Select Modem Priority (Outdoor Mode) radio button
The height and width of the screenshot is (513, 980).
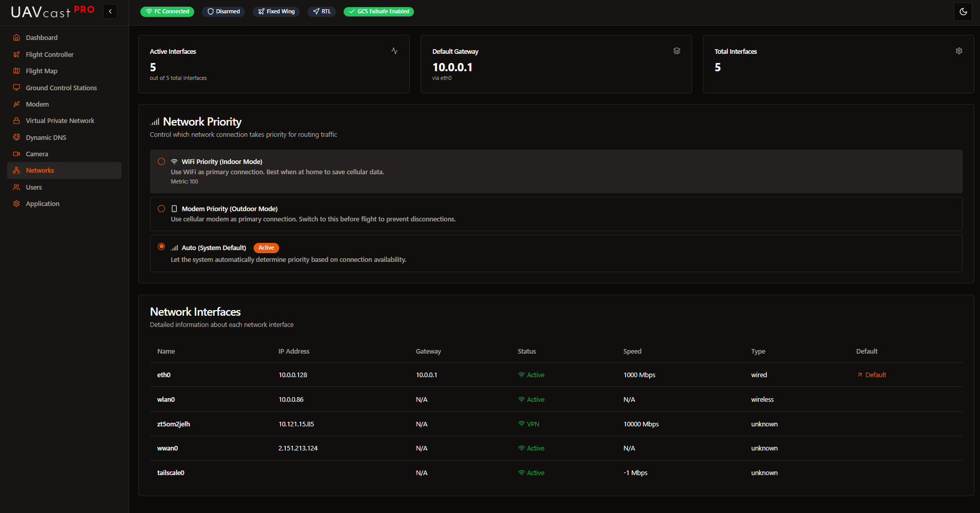coord(161,209)
